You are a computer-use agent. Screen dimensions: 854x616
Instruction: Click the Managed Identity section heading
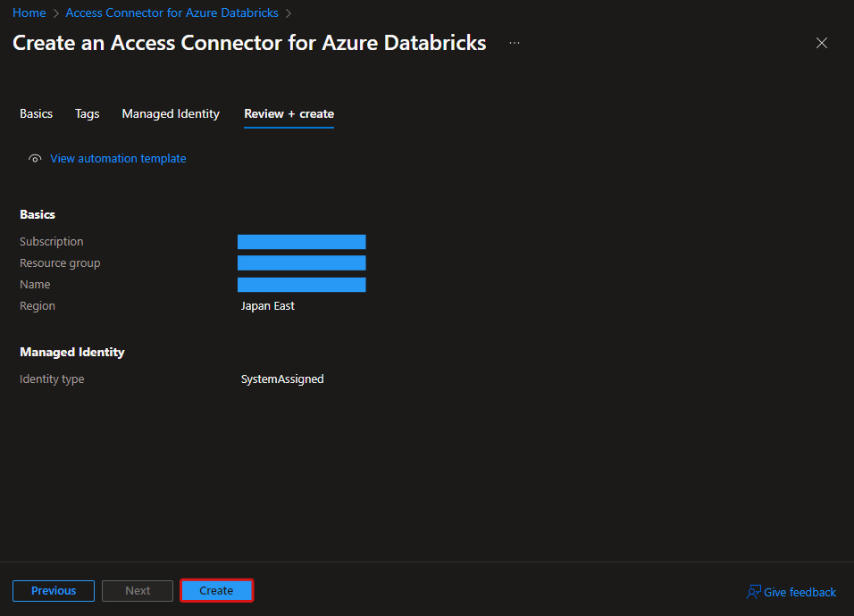tap(71, 352)
